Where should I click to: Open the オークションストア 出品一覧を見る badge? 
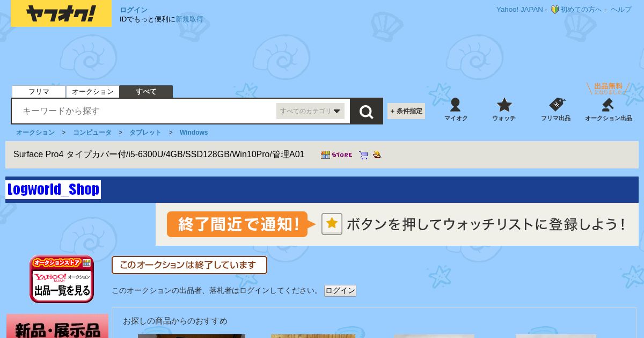pos(62,279)
